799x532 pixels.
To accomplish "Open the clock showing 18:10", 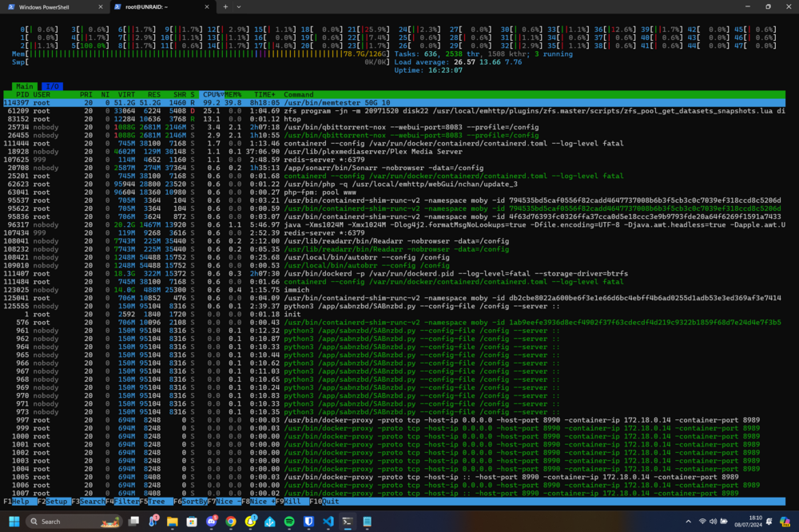I will tap(749, 522).
